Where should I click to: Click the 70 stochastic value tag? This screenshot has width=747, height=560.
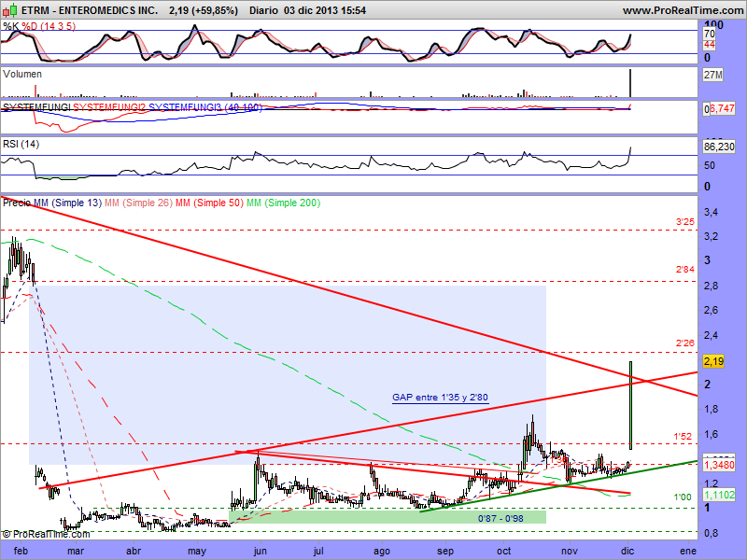pos(710,34)
